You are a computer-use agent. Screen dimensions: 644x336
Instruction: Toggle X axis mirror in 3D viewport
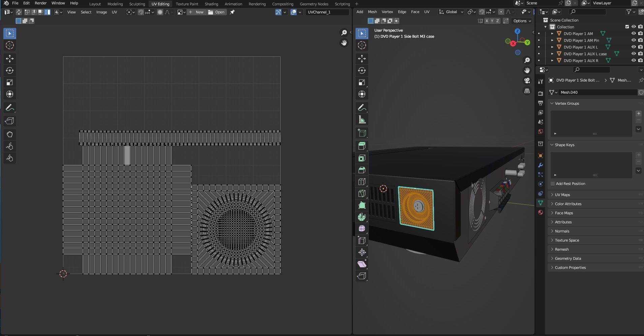click(x=487, y=21)
